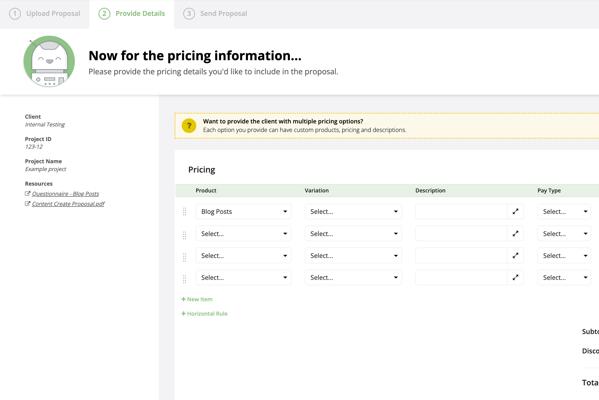Click the robot mascot avatar
The width and height of the screenshot is (599, 400).
[x=49, y=61]
